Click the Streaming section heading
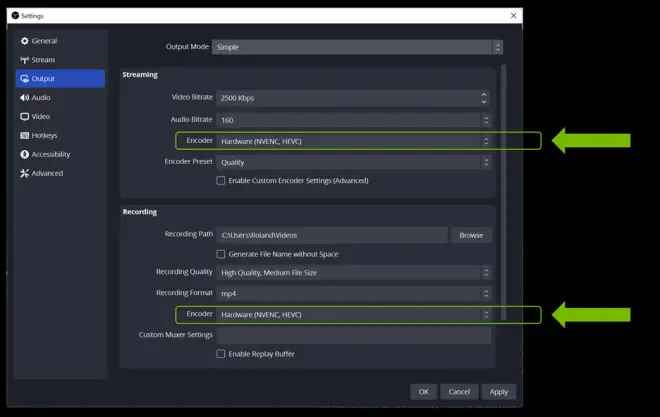 (140, 74)
